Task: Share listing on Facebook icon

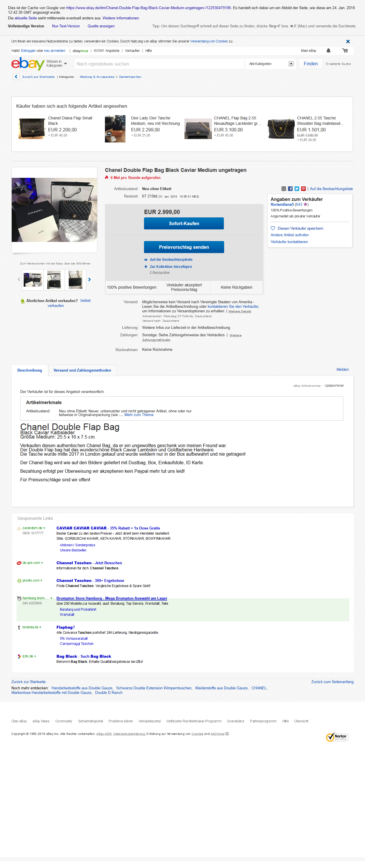Action: [x=290, y=189]
